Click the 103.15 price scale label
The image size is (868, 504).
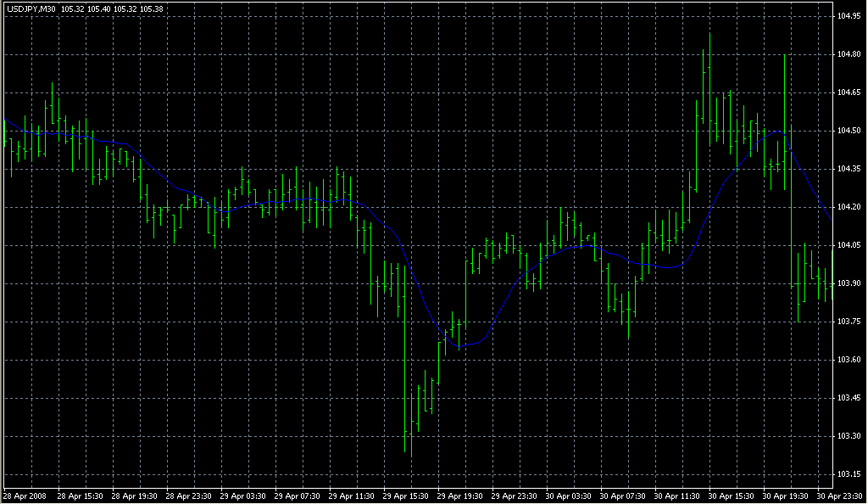click(x=849, y=474)
